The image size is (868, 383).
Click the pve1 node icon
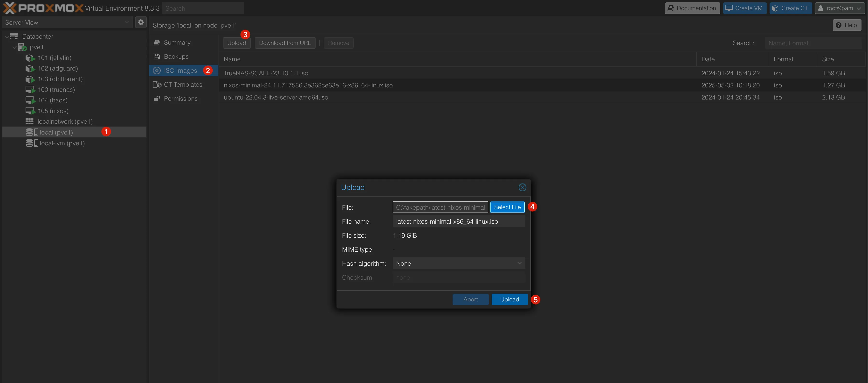coord(22,47)
